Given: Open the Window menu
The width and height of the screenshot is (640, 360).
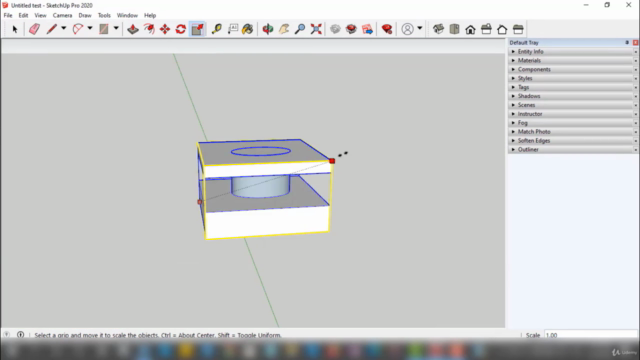Looking at the screenshot, I should [127, 16].
